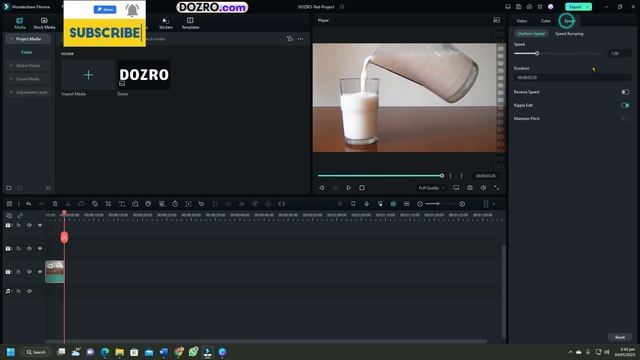Image resolution: width=640 pixels, height=360 pixels.
Task: Click the Import Media plus tile
Action: [88, 75]
